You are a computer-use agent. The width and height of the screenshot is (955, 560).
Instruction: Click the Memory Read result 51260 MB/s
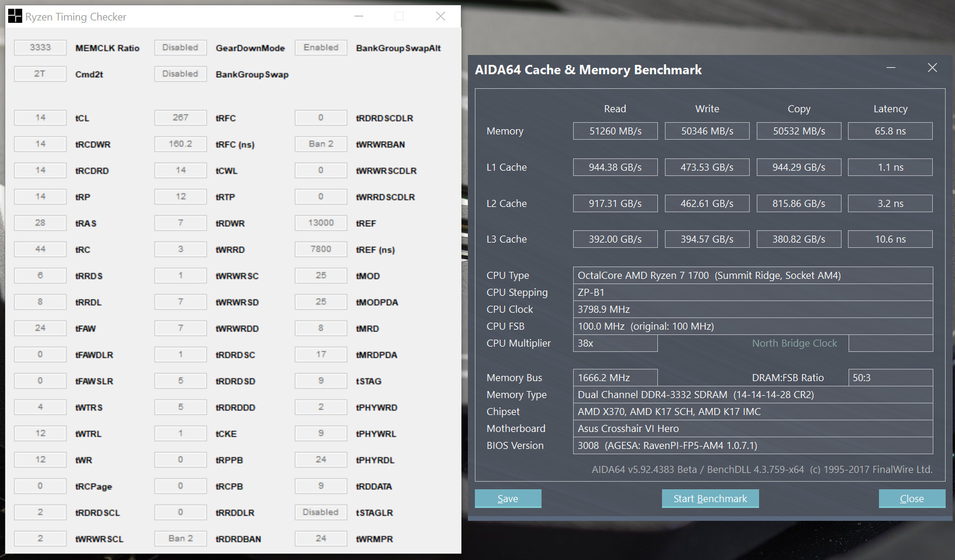coord(615,131)
